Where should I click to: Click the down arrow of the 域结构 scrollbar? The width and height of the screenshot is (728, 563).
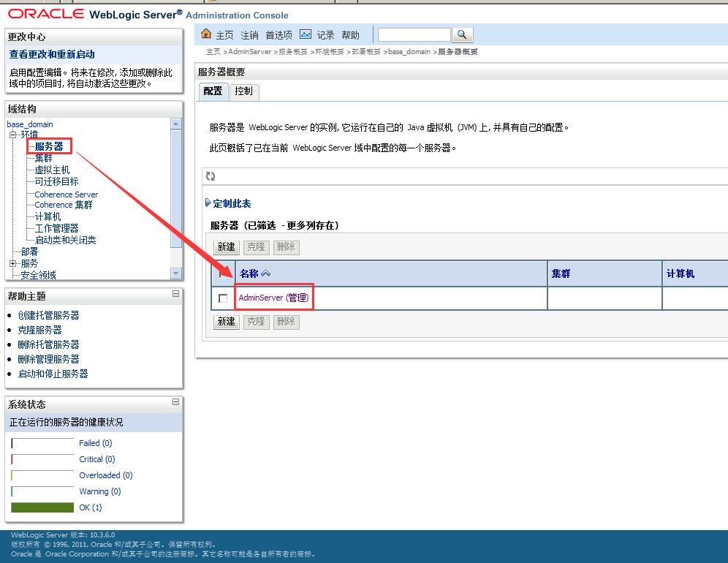coord(175,273)
